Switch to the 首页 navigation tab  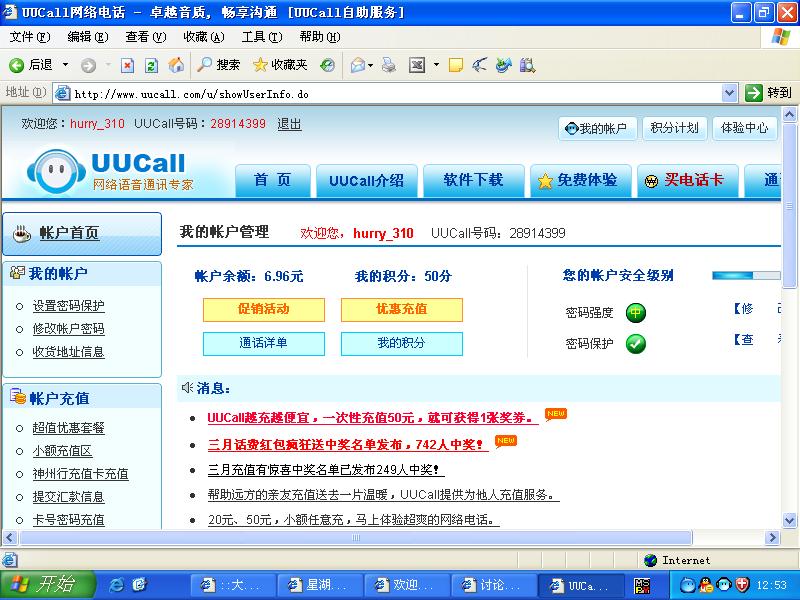(272, 181)
